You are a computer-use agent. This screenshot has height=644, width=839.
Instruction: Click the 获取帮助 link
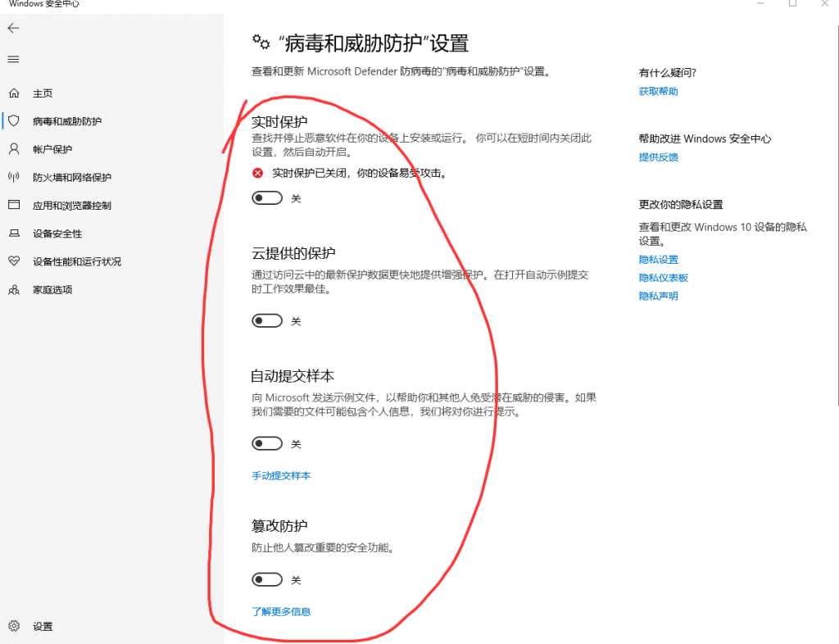tap(658, 92)
